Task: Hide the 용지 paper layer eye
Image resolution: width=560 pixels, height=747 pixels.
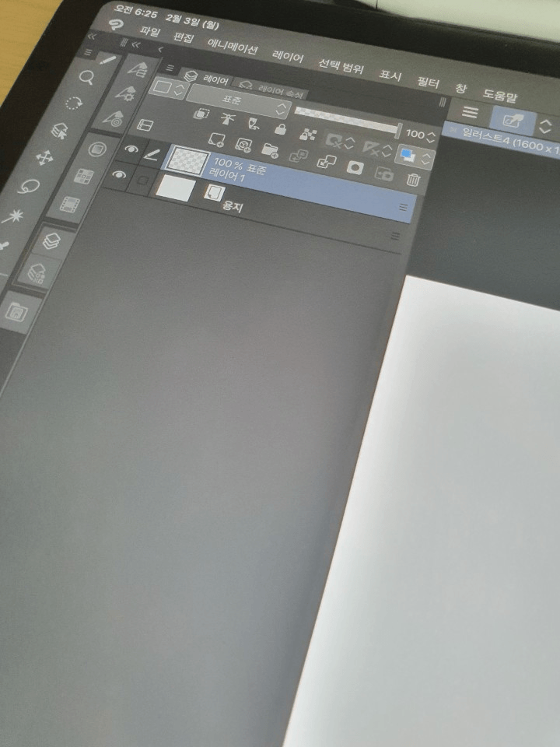Action: point(119,175)
